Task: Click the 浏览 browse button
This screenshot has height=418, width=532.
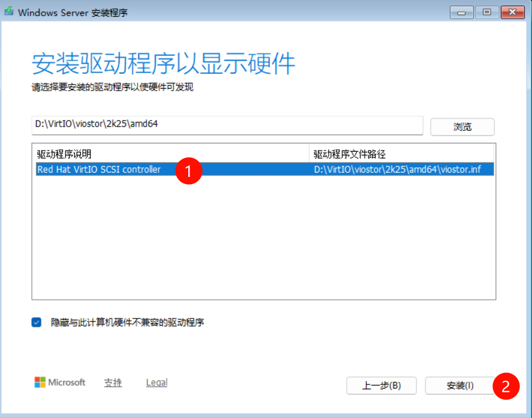Action: 462,127
